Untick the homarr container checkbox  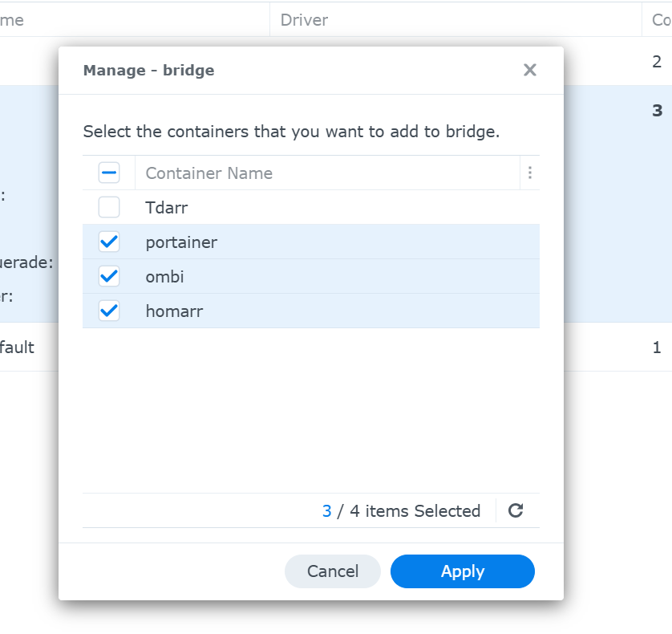pyautogui.click(x=109, y=311)
